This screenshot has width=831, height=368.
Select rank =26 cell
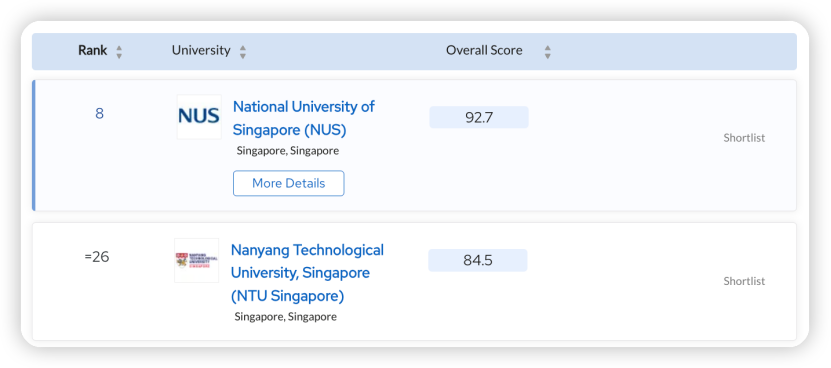[x=97, y=257]
